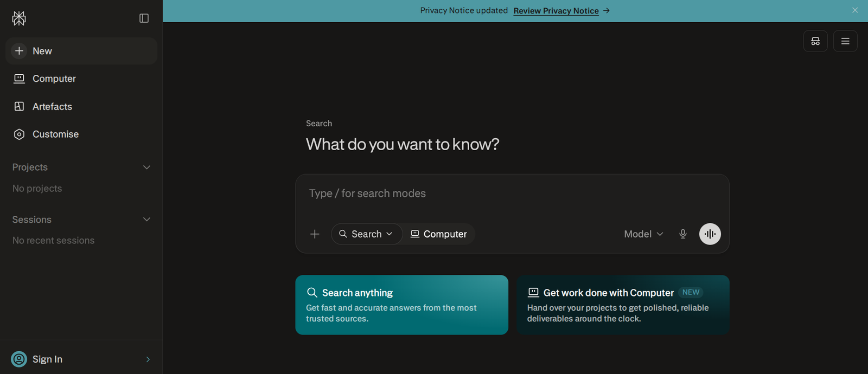Viewport: 868px width, 374px height.
Task: Start voice mode with the waveform button
Action: coord(710,234)
